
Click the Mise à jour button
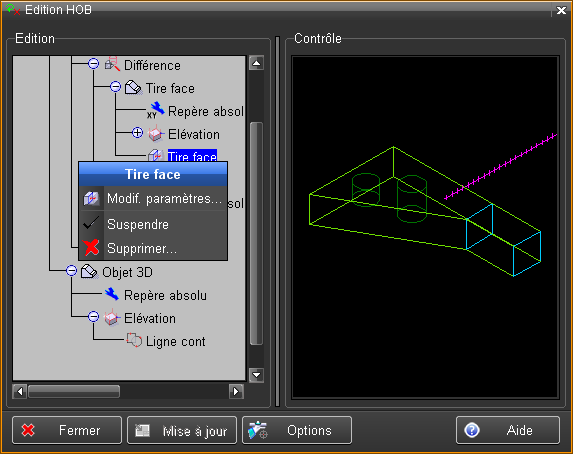tap(182, 430)
